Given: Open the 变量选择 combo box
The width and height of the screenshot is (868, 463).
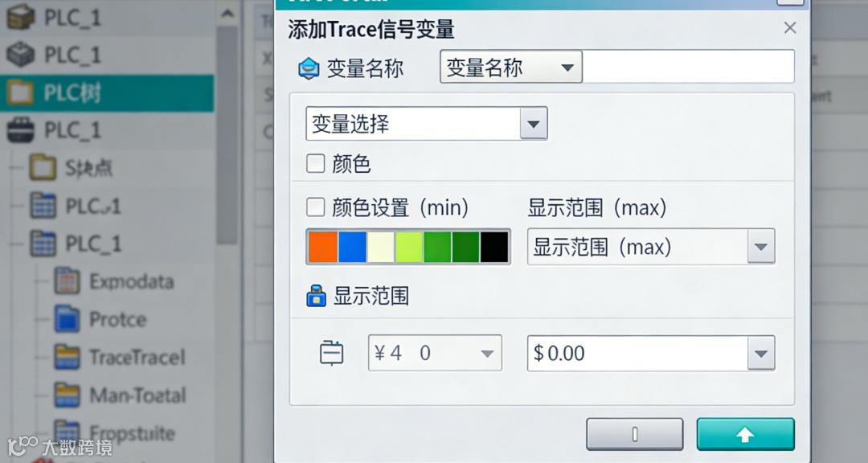Looking at the screenshot, I should (x=426, y=124).
